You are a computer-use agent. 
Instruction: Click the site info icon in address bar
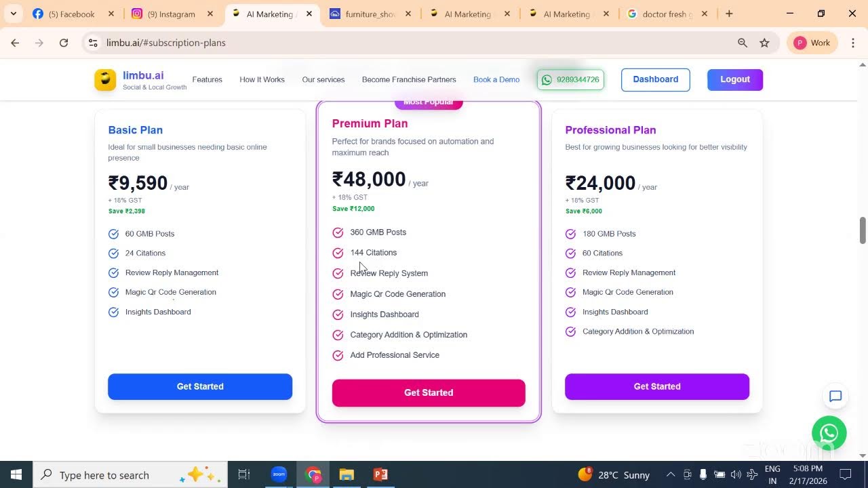pos(93,43)
